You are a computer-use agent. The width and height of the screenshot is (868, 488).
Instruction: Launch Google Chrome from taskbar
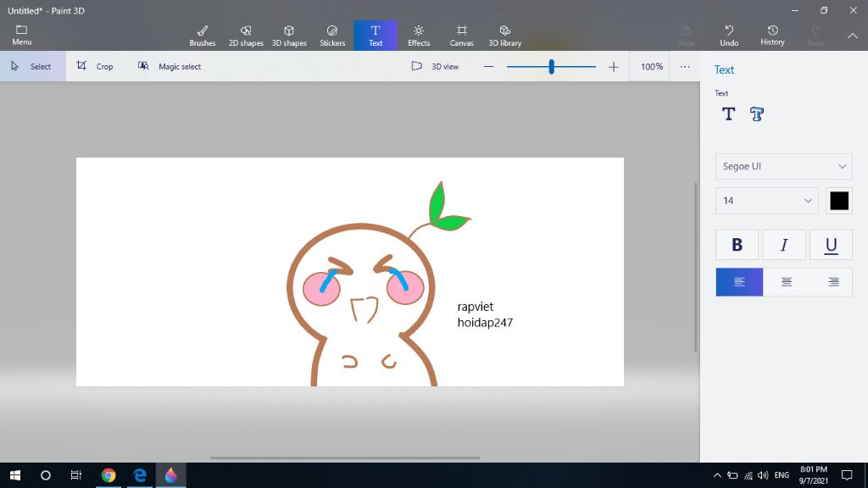point(108,475)
